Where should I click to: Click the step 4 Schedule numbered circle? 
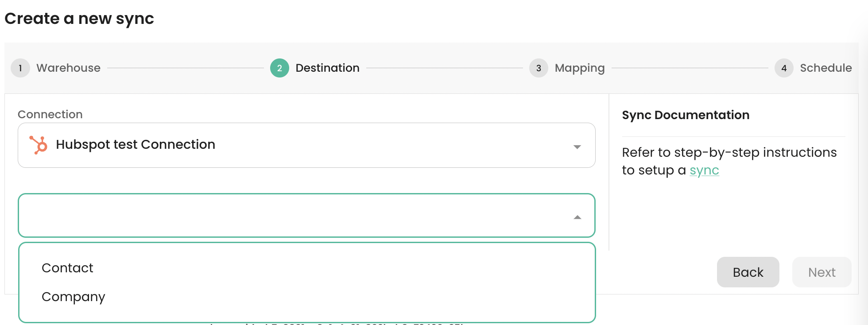[x=783, y=68]
